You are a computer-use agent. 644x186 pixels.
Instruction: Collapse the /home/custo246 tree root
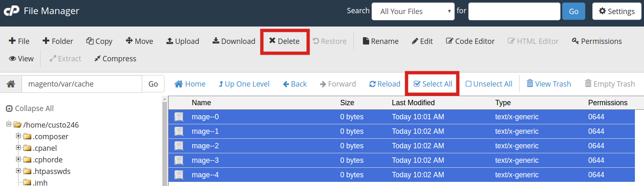tap(9, 124)
